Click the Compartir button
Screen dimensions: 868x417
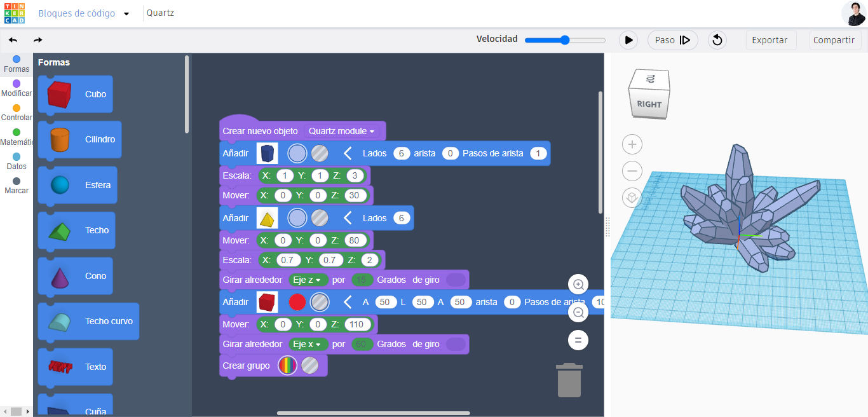pyautogui.click(x=834, y=40)
